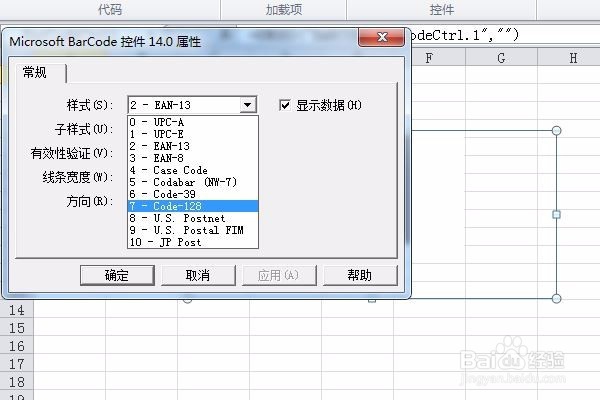Select column F header

tap(429, 58)
